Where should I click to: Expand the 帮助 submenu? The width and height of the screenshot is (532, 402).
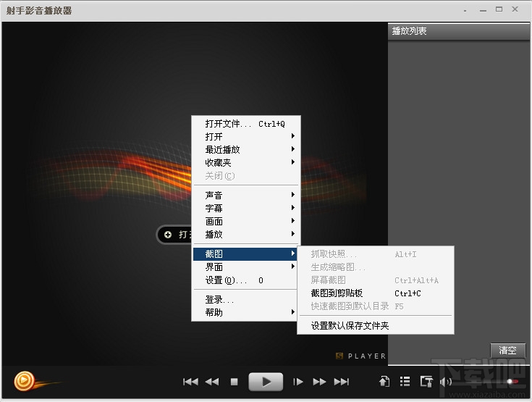(246, 312)
